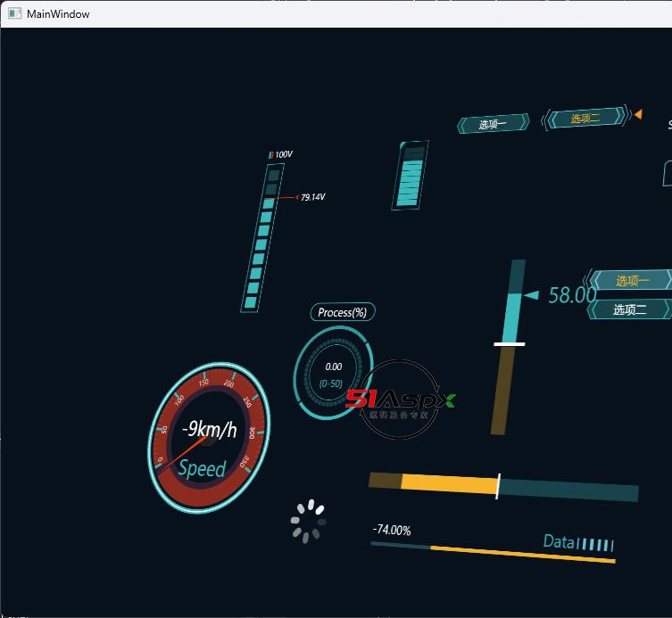Viewport: 672px width, 618px height.
Task: Choose the highlighted 选项一 on the right
Action: [631, 281]
